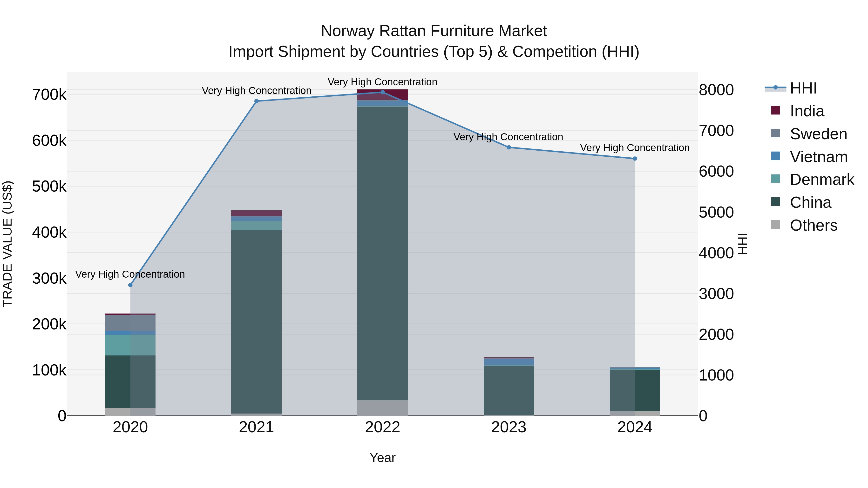
Task: Click the Year axis title
Action: pos(382,458)
